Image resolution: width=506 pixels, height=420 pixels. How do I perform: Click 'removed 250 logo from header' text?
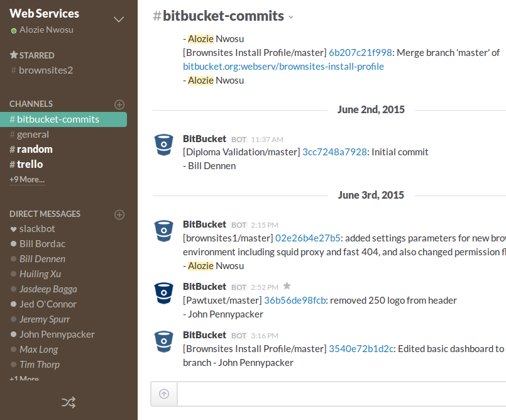pyautogui.click(x=393, y=301)
